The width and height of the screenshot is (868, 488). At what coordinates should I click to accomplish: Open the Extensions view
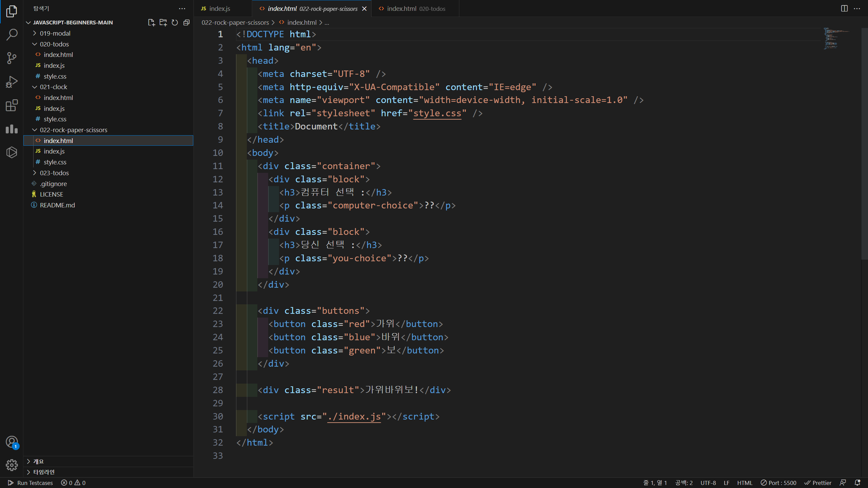point(12,105)
